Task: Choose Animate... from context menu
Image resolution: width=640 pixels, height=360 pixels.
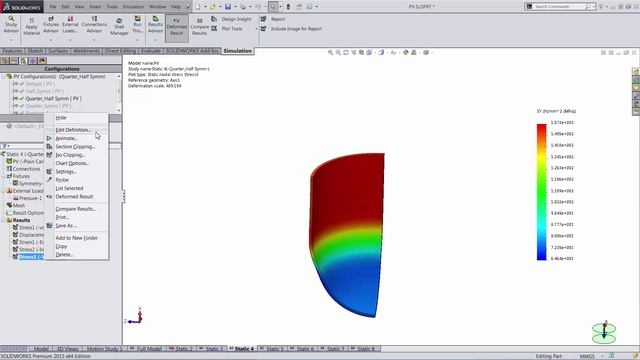Action: pos(66,138)
